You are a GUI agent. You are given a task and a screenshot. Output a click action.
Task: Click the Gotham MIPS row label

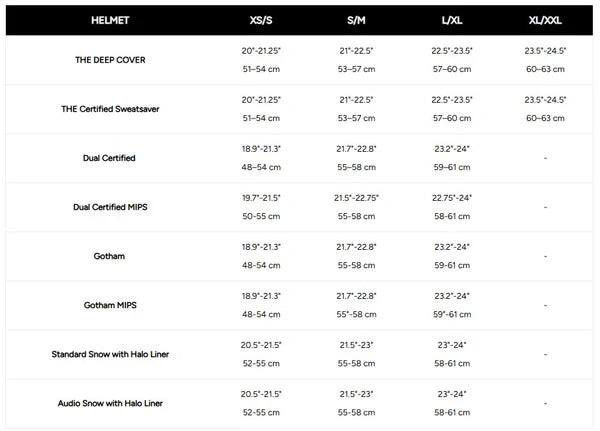coord(110,305)
